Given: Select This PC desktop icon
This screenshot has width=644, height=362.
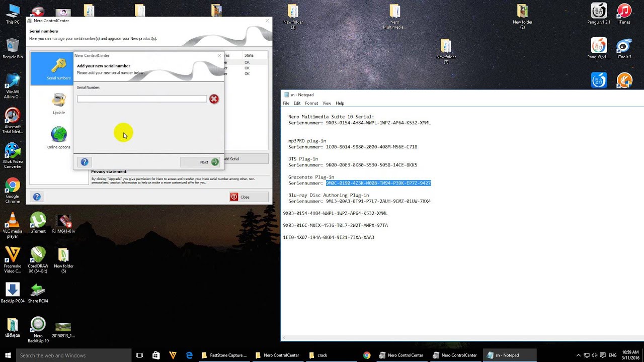Looking at the screenshot, I should pos(13,14).
